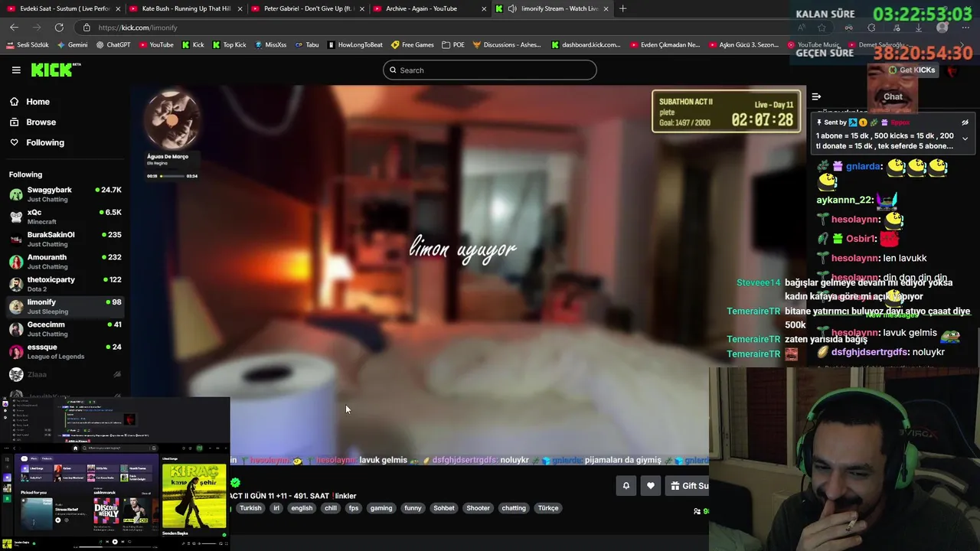Close the limonify Stream tab
Image resolution: width=980 pixels, height=551 pixels.
point(606,8)
